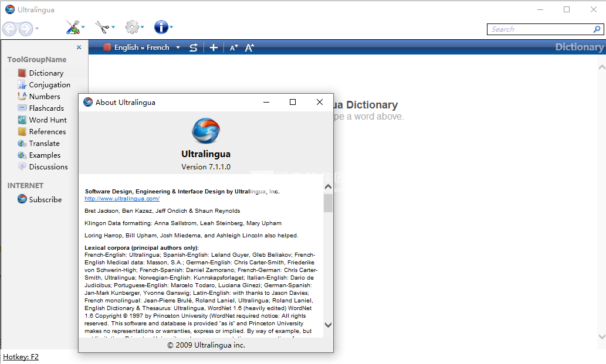Viewport: 606px width, 364px height.
Task: Open the English » French language dropdown
Action: [x=178, y=47]
